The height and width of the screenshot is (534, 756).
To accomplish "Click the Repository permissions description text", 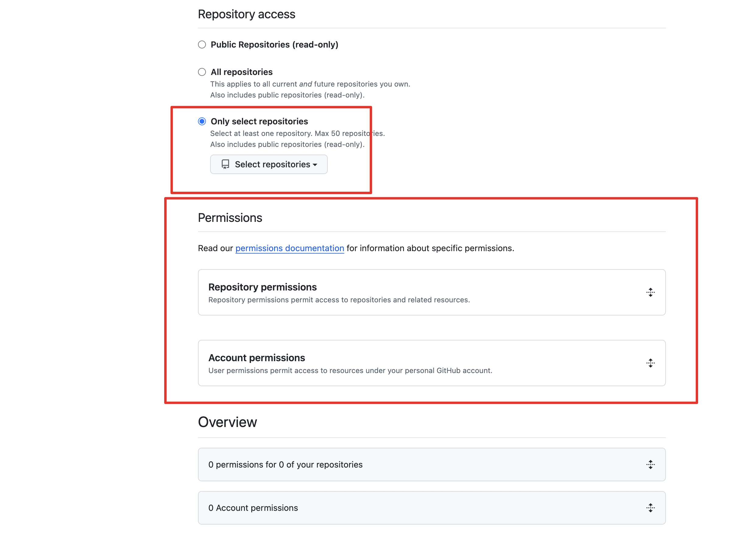I will click(339, 300).
